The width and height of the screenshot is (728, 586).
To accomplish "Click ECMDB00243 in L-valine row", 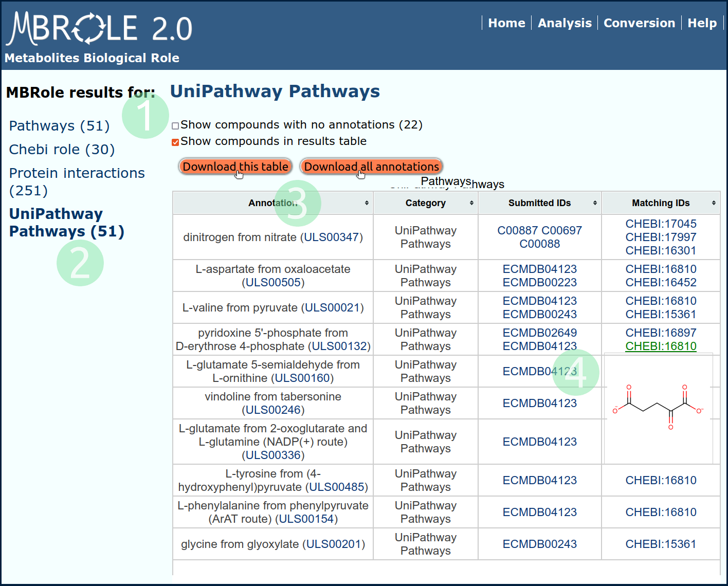I will [x=540, y=314].
